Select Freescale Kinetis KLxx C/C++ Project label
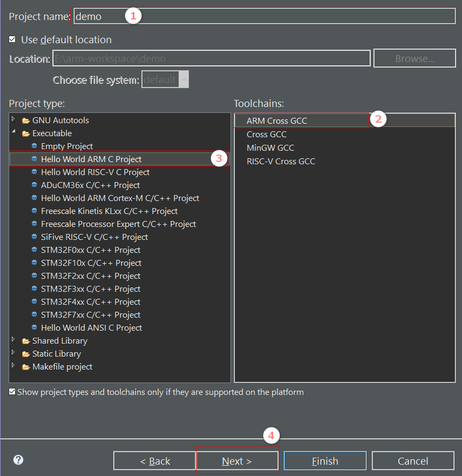 click(x=109, y=211)
